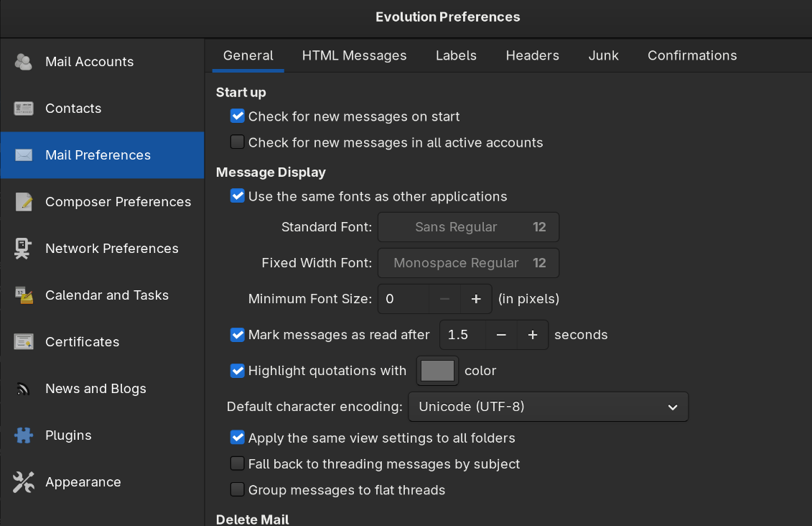This screenshot has height=526, width=812.
Task: Click the Network Preferences icon
Action: 24,249
